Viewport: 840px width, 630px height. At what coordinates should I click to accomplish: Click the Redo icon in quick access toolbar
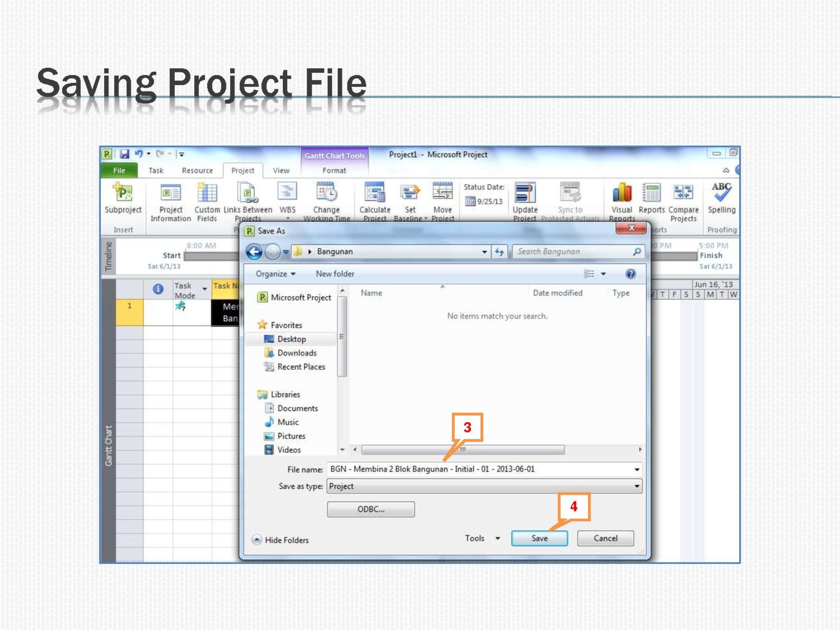pyautogui.click(x=160, y=154)
